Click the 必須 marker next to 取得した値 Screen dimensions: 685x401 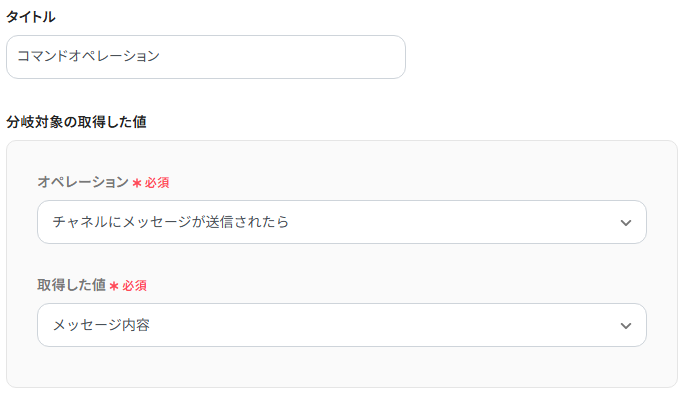click(x=135, y=286)
